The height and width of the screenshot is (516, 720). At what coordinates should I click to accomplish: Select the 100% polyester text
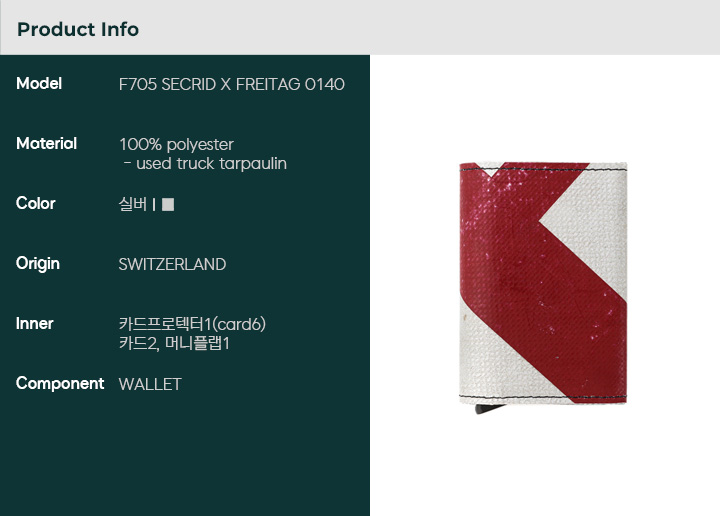[176, 145]
